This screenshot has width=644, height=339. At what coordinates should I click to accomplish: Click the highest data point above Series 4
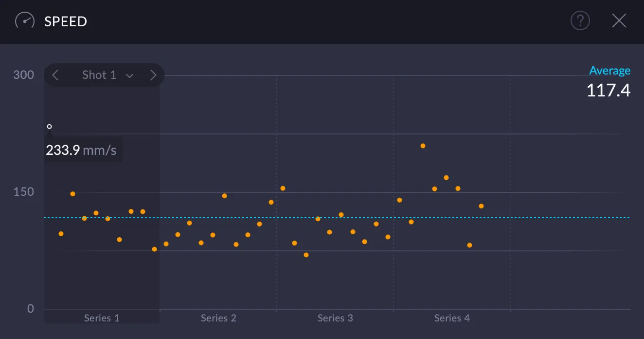[423, 145]
